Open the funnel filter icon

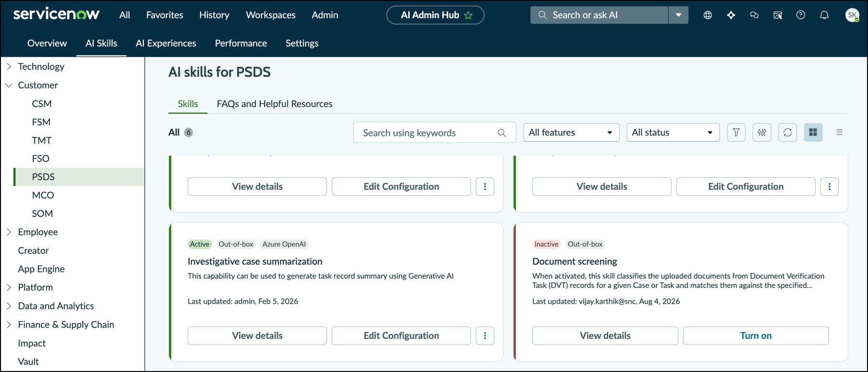[736, 132]
